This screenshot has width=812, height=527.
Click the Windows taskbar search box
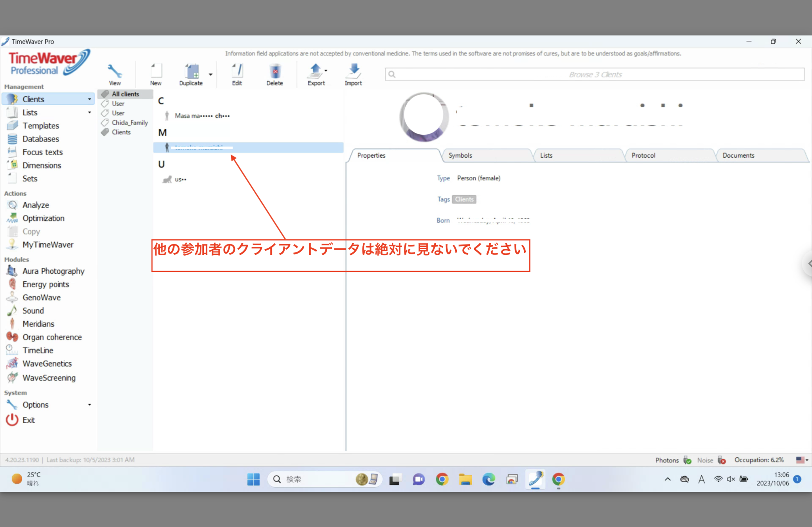(x=325, y=479)
